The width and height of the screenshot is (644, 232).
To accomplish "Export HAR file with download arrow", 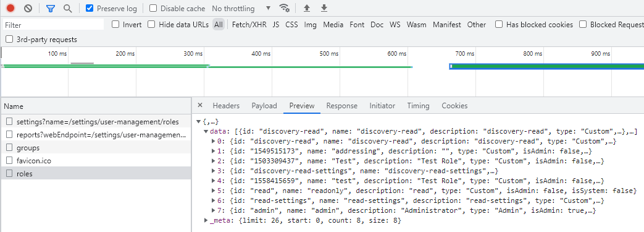I will tap(324, 8).
